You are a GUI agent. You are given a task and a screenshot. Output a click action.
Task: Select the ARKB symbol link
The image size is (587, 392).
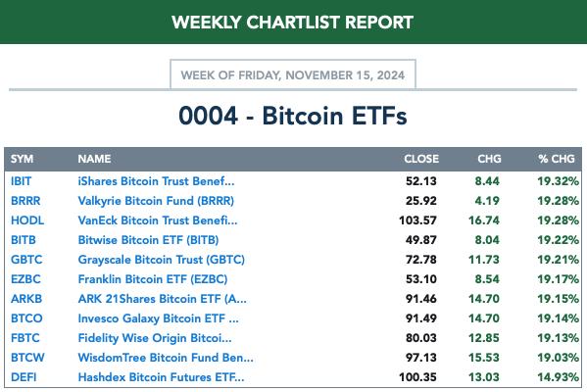(x=26, y=299)
